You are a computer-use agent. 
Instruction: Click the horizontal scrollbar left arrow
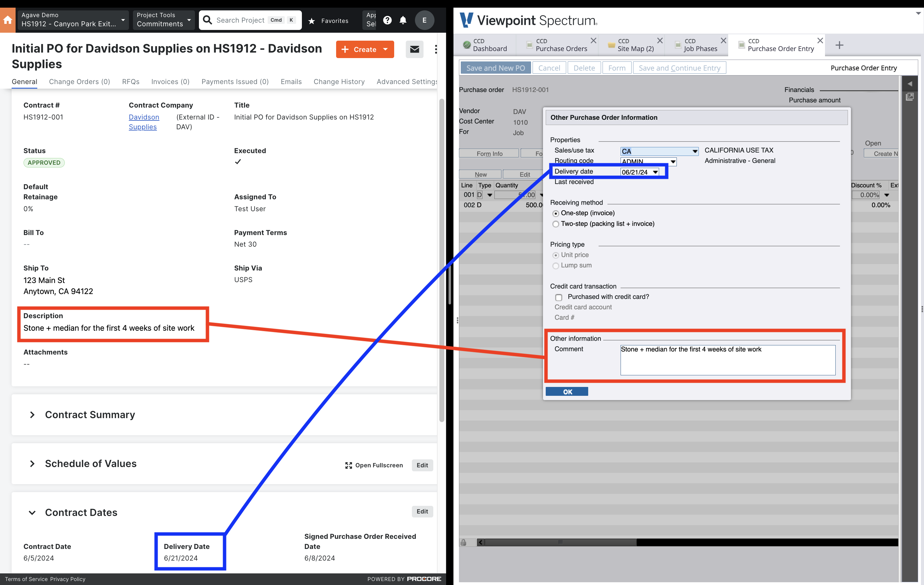point(480,543)
